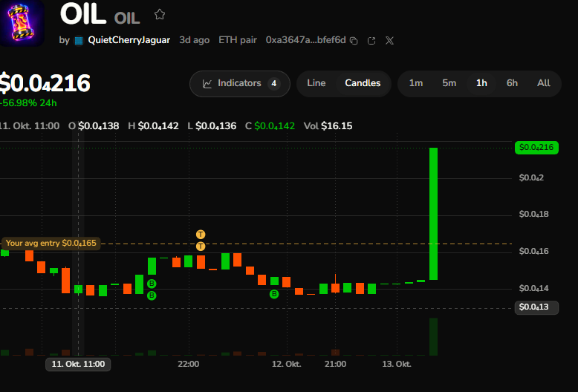Favorite OIL with the star icon

coord(160,14)
